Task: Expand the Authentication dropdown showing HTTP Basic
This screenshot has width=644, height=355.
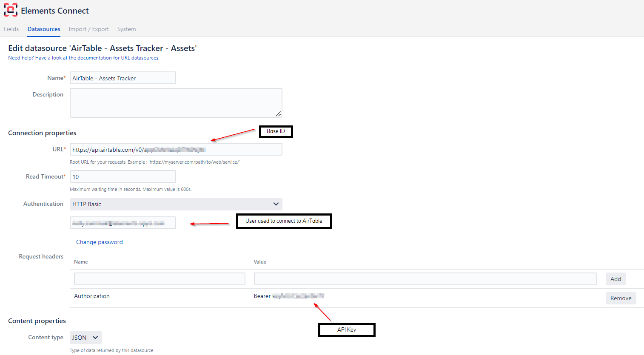Action: (x=176, y=204)
